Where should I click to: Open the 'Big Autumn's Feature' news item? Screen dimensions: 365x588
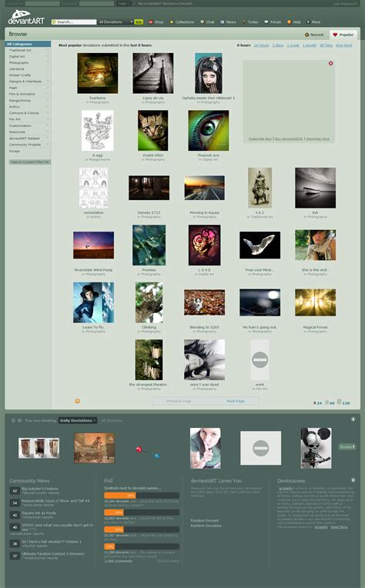pos(40,489)
